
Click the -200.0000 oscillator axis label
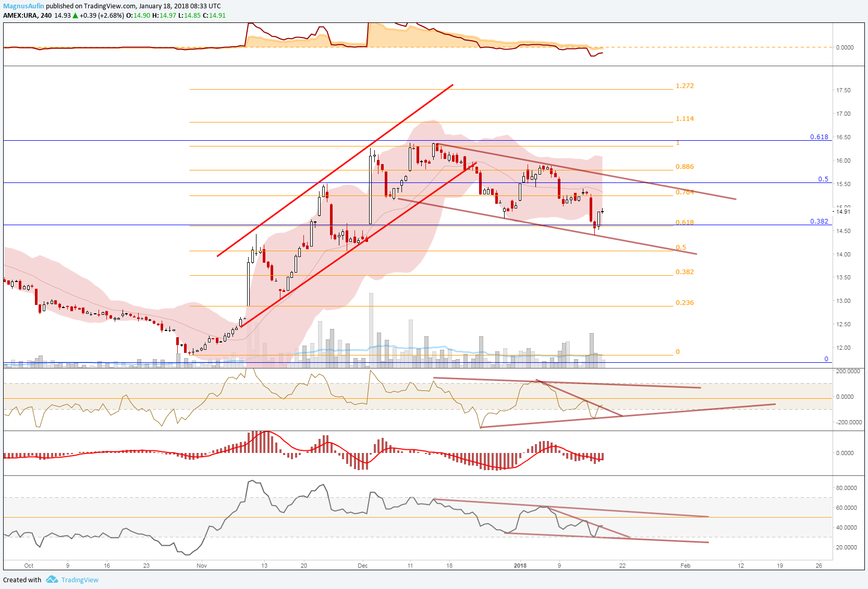click(x=848, y=423)
